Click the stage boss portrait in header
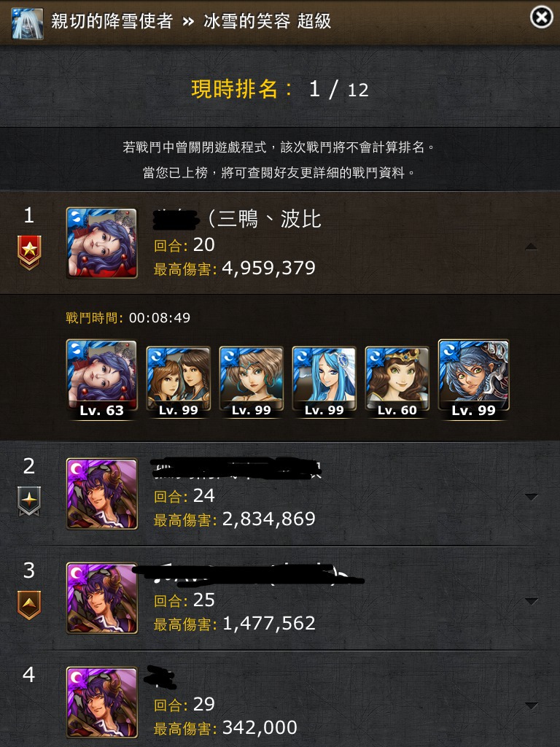Viewport: 560px width, 747px height. 27,23
